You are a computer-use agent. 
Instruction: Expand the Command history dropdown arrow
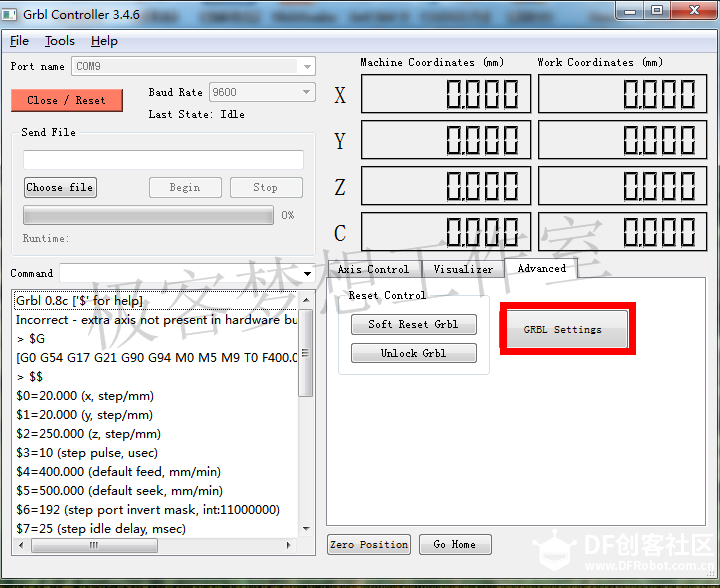[x=307, y=274]
